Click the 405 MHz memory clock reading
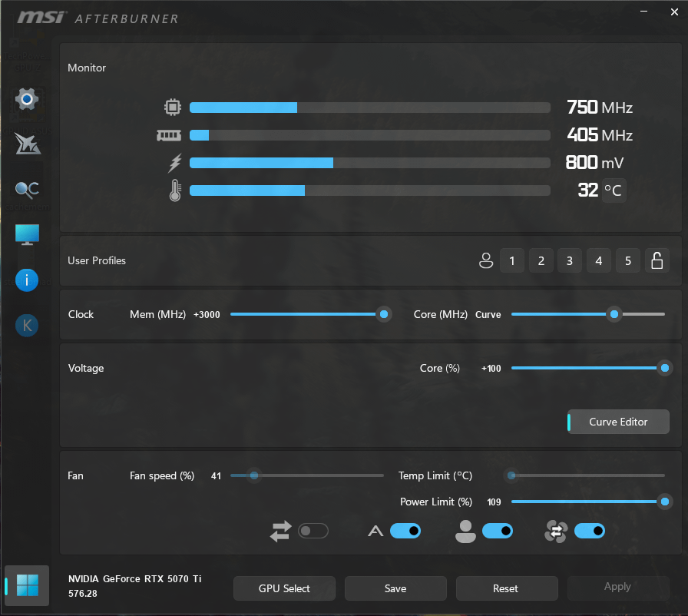This screenshot has width=688, height=616. tap(600, 135)
